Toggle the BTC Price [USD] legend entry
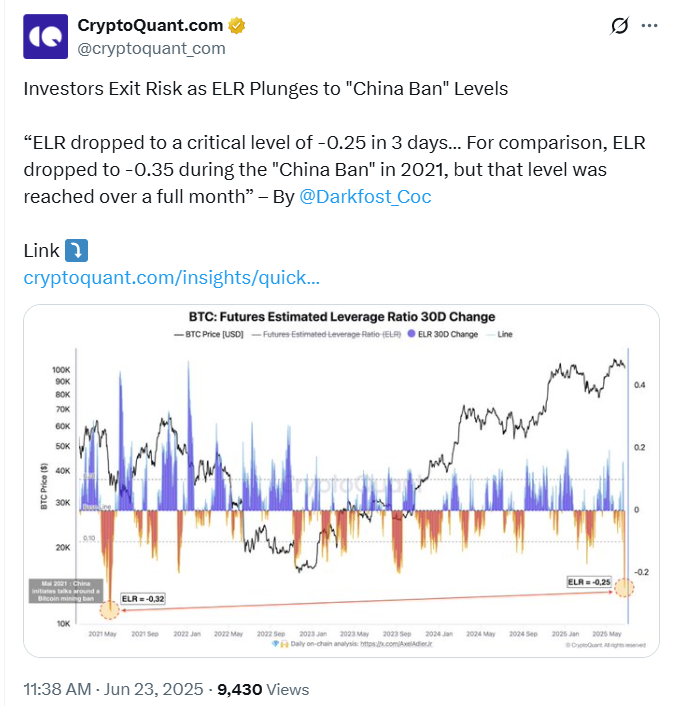Viewport: 676px width, 706px height. (x=207, y=334)
